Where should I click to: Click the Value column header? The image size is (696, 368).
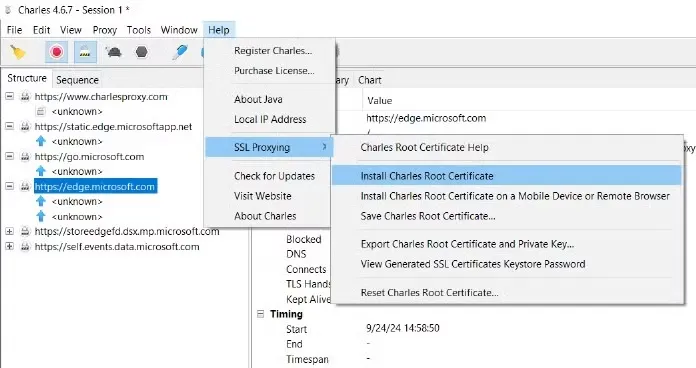(380, 101)
